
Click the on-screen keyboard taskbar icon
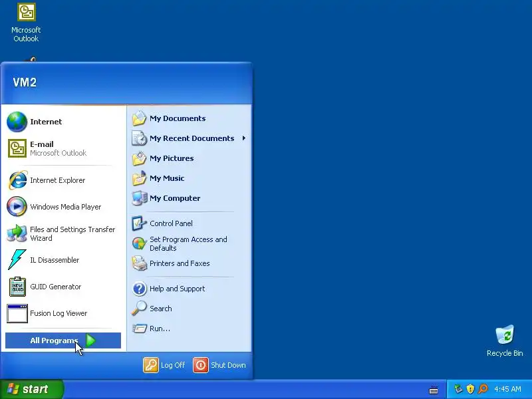pos(434,390)
